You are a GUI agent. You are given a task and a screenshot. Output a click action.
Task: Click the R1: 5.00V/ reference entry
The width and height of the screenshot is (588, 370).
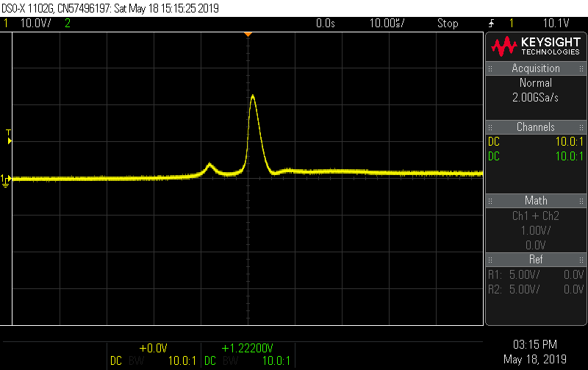[x=536, y=274]
